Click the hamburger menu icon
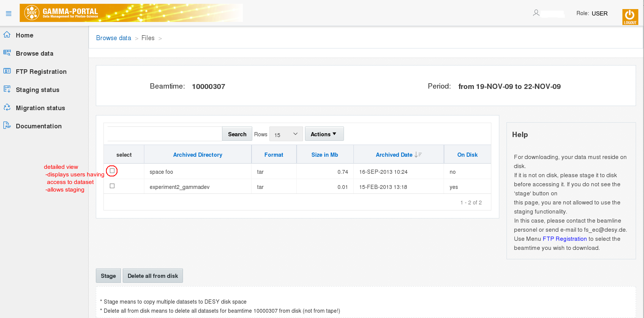 pyautogui.click(x=9, y=14)
